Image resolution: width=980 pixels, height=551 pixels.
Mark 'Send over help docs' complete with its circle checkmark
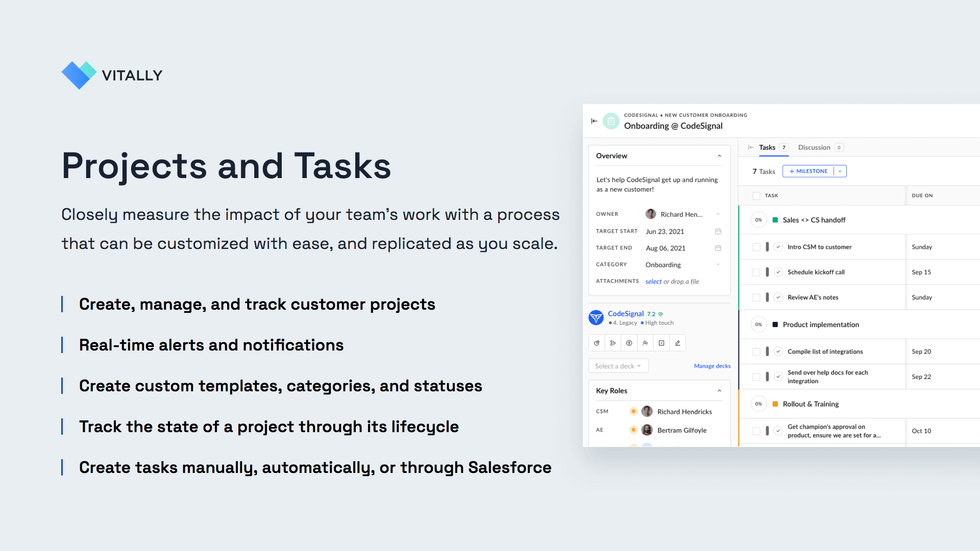(x=778, y=377)
